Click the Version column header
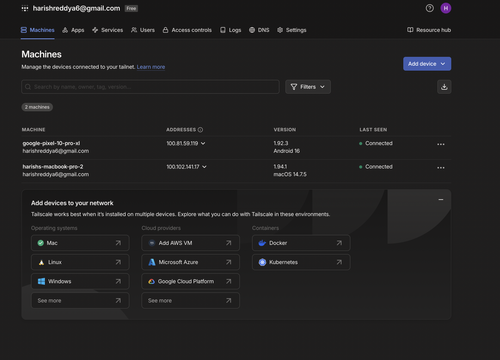500x360 pixels. click(285, 130)
